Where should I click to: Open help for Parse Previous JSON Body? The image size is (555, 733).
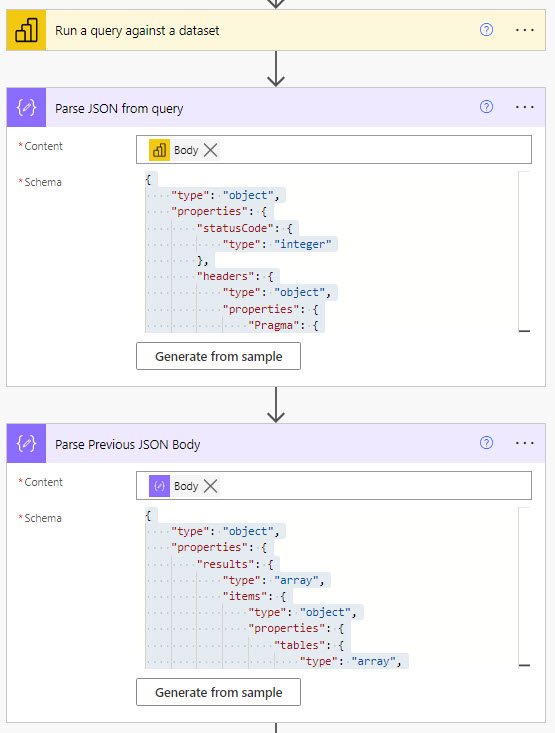(486, 443)
